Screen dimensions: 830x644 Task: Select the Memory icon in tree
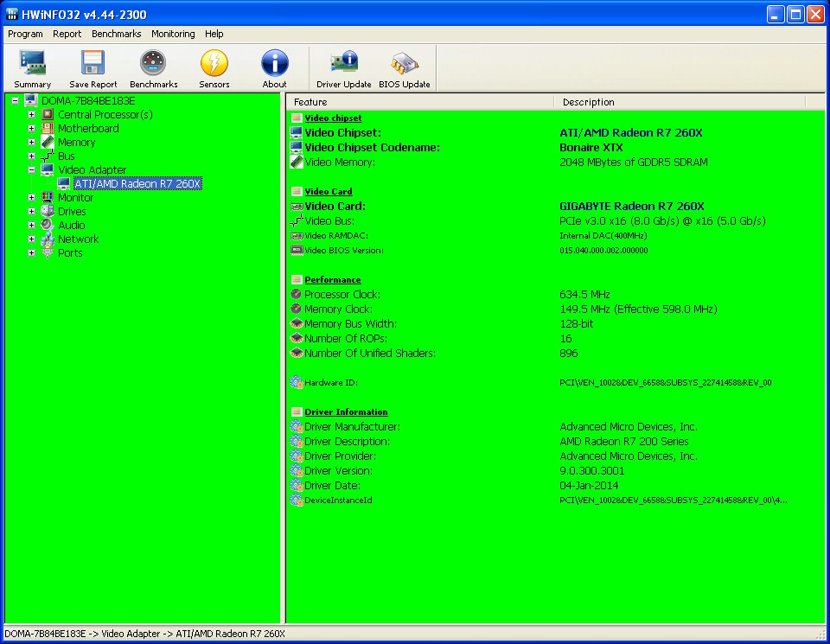pos(48,143)
